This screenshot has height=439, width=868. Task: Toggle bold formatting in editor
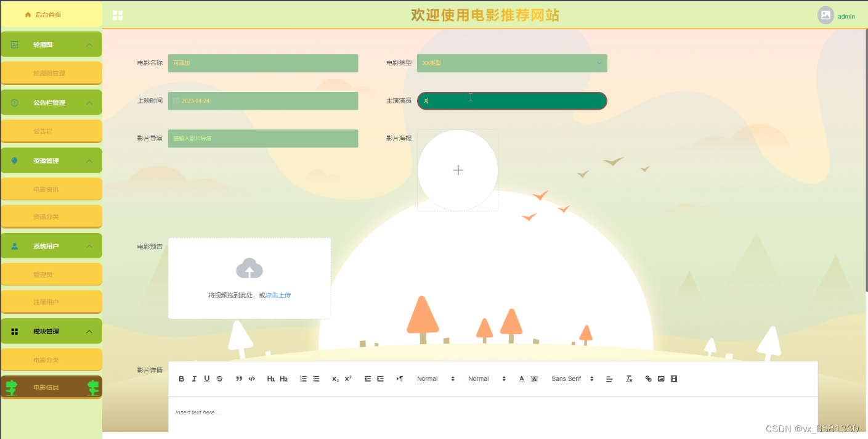181,379
